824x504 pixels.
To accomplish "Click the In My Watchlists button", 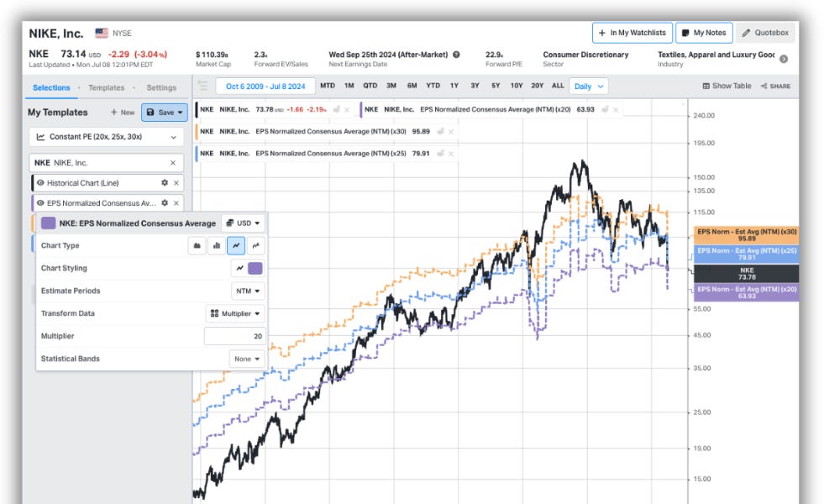I will 632,33.
